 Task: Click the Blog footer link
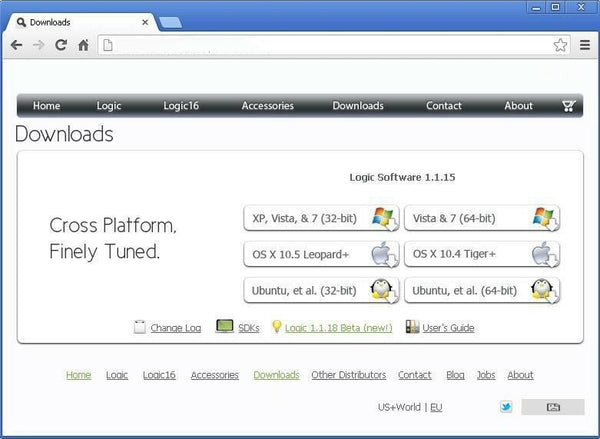(455, 375)
